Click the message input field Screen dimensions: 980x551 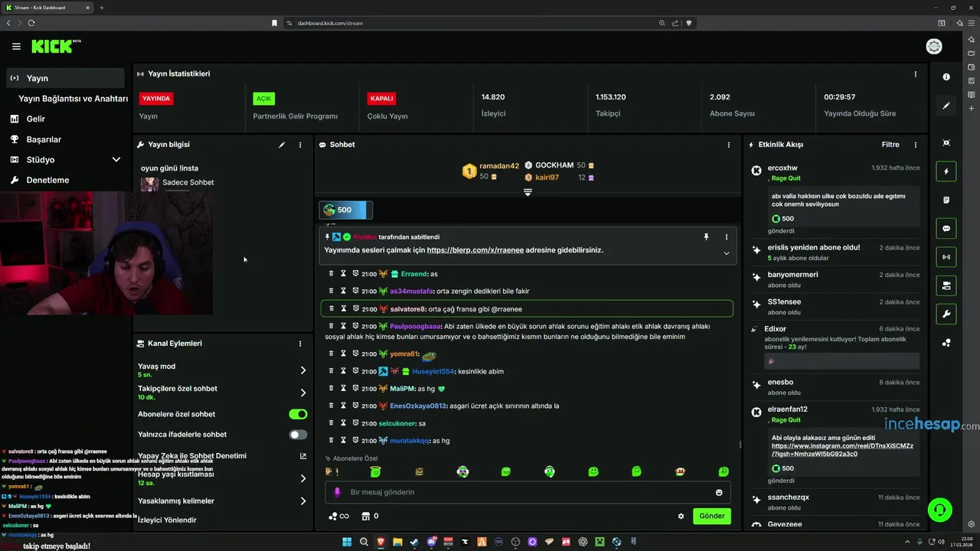(x=528, y=492)
